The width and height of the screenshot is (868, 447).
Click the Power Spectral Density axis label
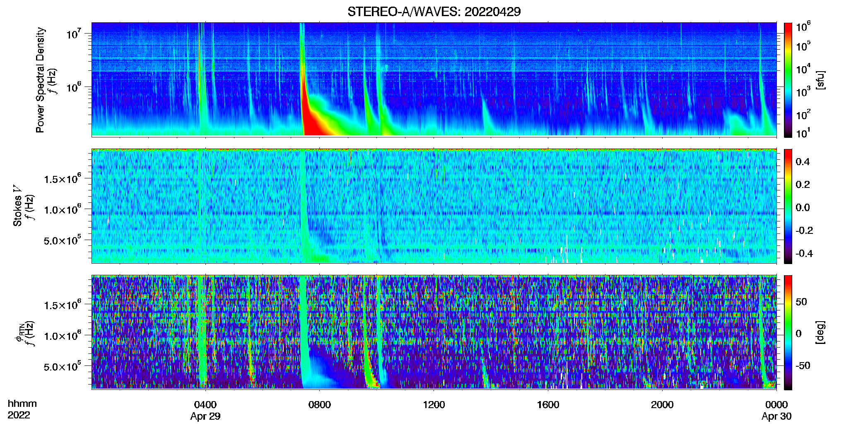(x=40, y=80)
